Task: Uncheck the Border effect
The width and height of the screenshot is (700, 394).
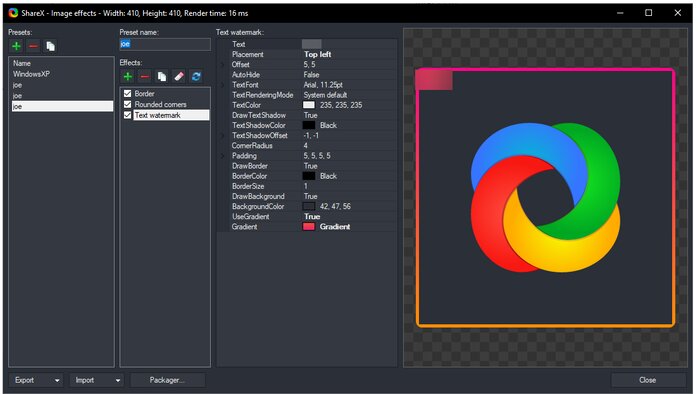Action: point(128,94)
